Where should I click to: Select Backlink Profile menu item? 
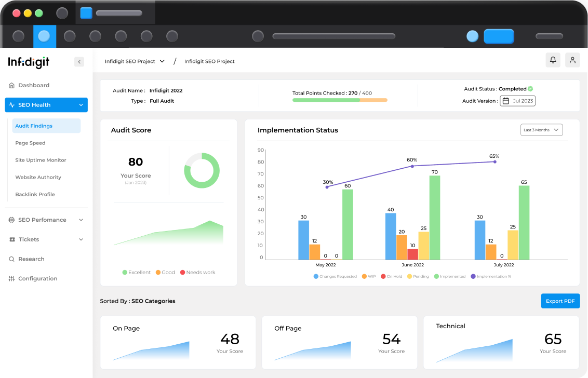[x=35, y=194]
